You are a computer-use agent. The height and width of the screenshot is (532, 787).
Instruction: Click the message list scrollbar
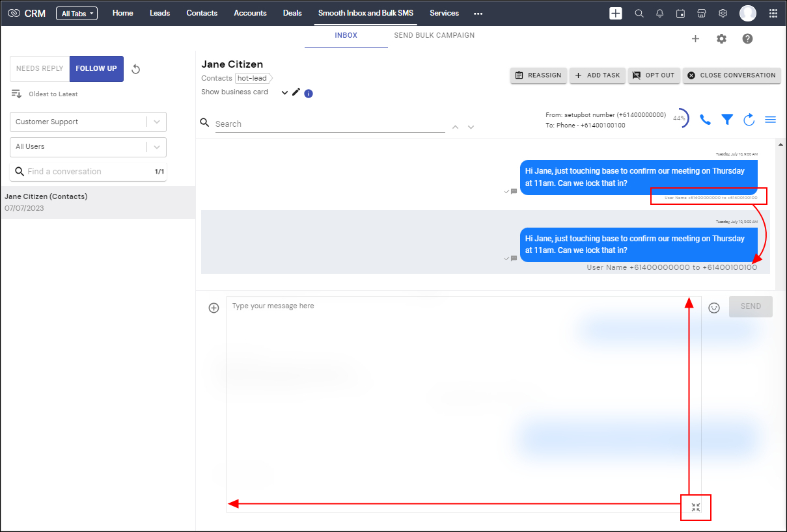[779, 215]
